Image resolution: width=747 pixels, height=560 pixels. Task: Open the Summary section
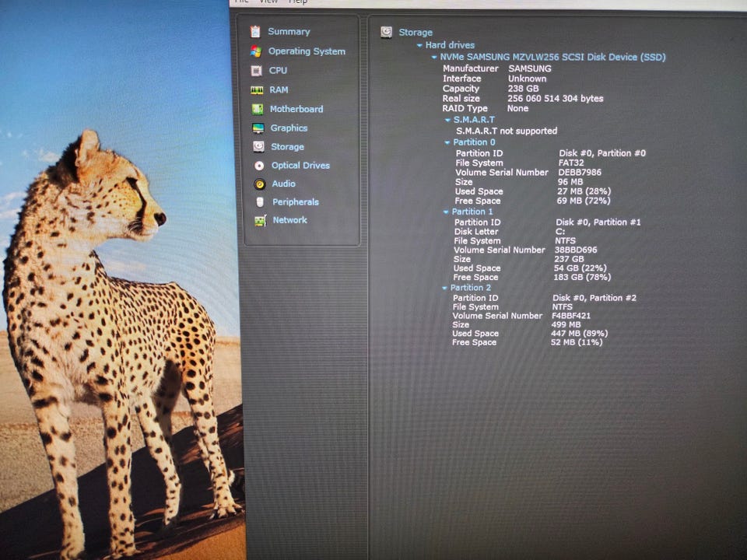(x=289, y=31)
